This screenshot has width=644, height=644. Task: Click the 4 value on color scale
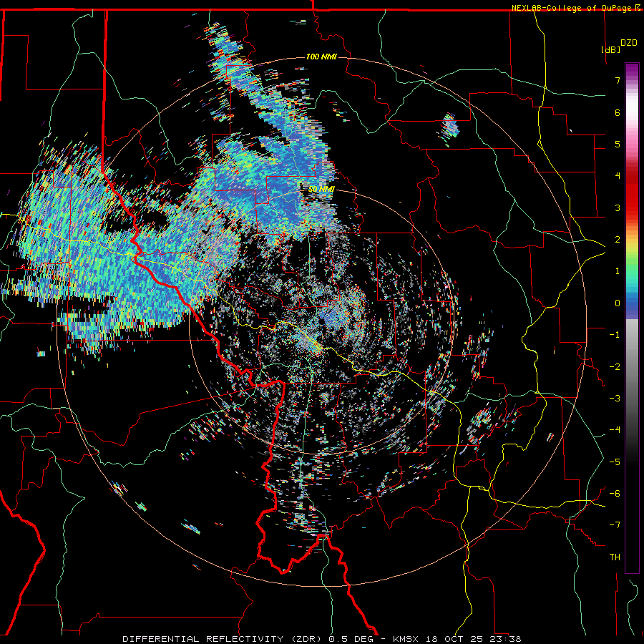(x=618, y=176)
